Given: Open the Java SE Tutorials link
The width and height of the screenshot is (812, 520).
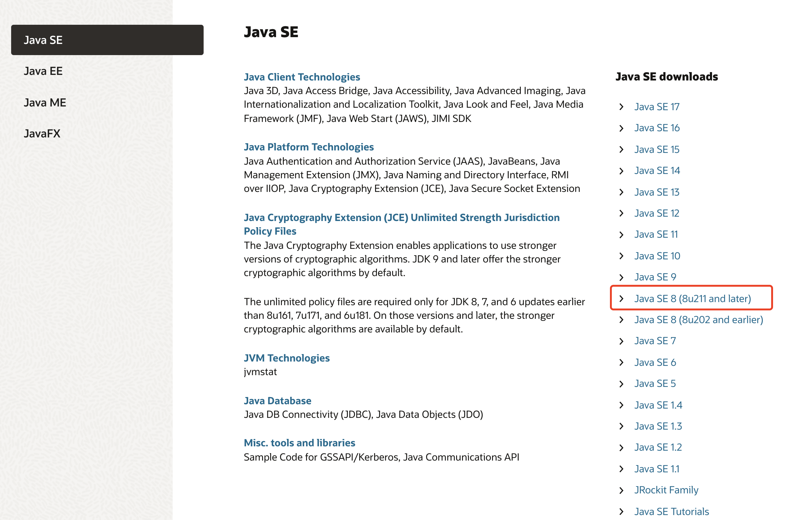Looking at the screenshot, I should 672,512.
